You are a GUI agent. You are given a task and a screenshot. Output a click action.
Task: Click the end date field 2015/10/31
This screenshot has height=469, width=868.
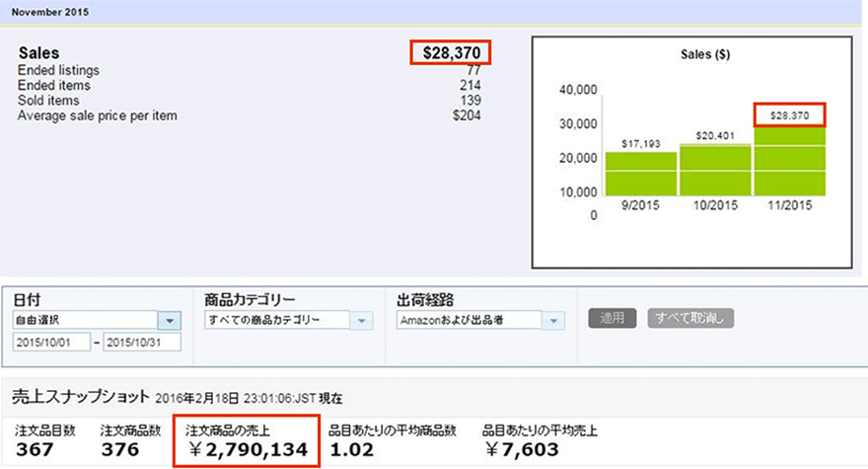click(140, 342)
